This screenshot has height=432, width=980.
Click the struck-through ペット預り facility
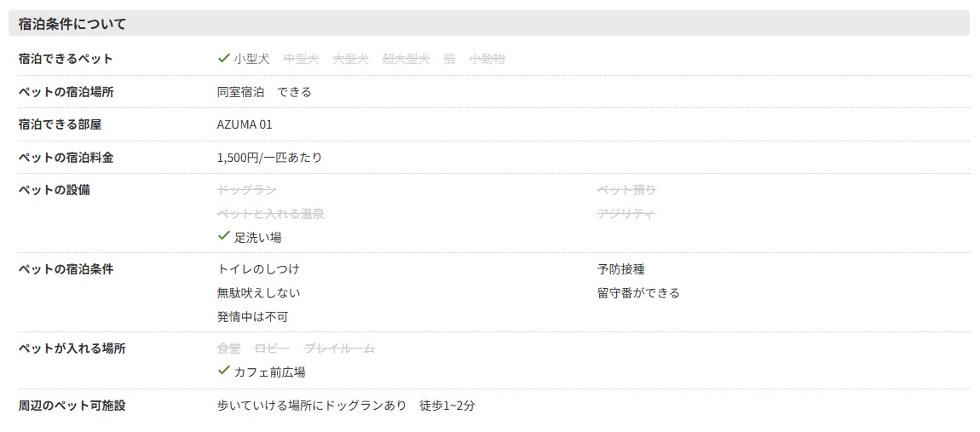click(626, 190)
